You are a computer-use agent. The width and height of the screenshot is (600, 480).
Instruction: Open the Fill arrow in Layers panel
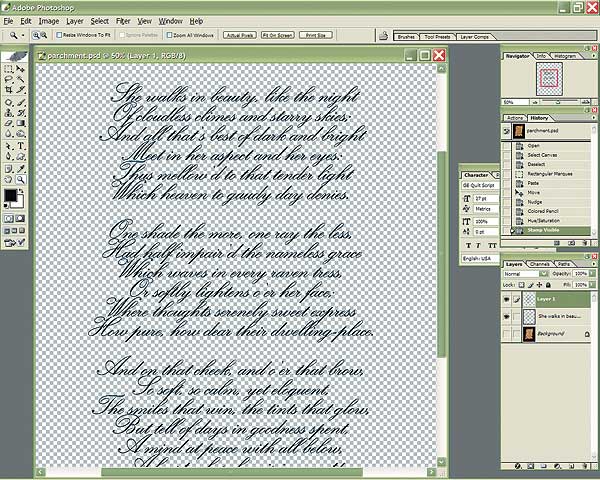point(592,285)
